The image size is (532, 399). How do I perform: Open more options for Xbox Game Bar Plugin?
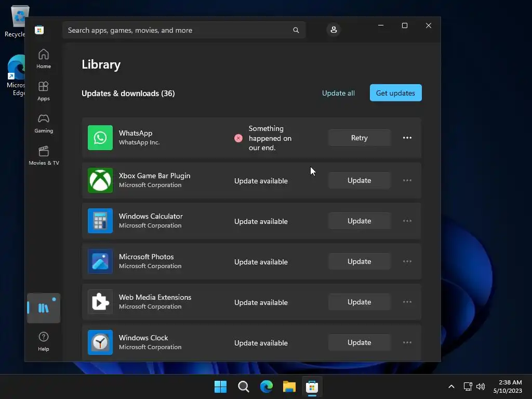tap(407, 180)
